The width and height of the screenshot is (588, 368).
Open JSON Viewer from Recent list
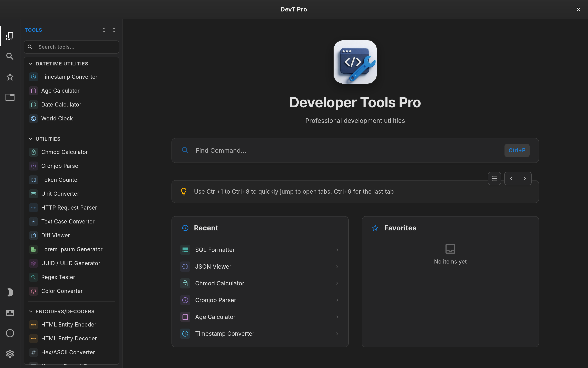[260, 267]
